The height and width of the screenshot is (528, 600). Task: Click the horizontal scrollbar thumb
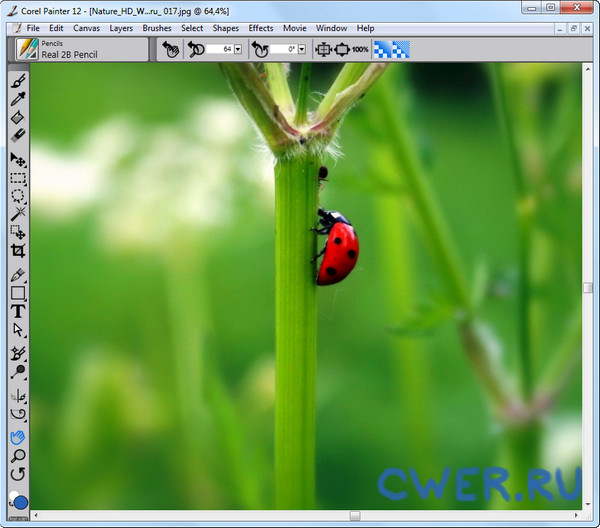click(x=354, y=516)
